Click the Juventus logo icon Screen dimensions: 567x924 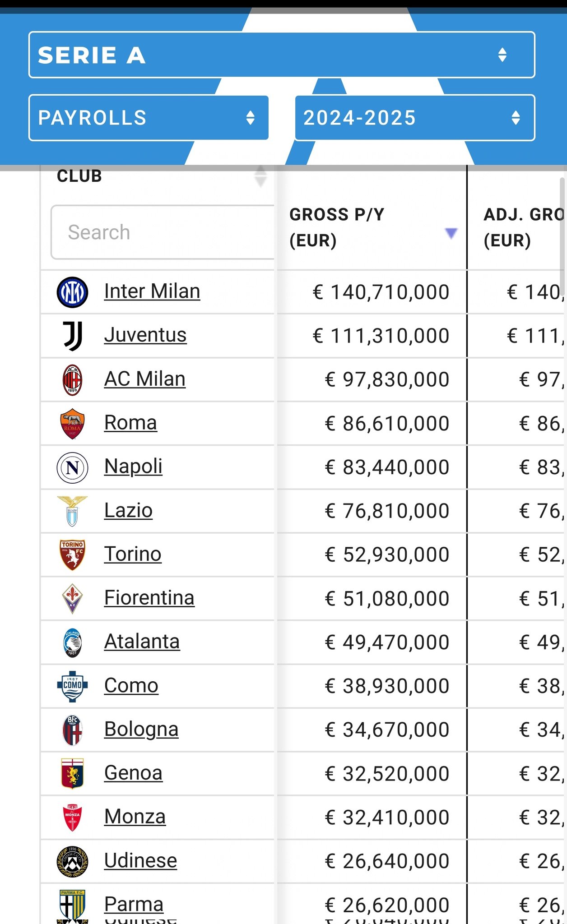coord(72,336)
